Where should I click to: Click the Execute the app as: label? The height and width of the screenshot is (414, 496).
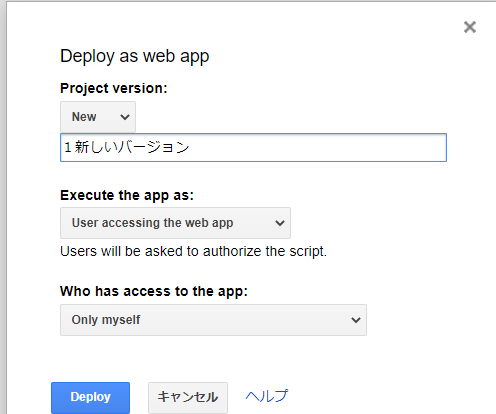(127, 195)
